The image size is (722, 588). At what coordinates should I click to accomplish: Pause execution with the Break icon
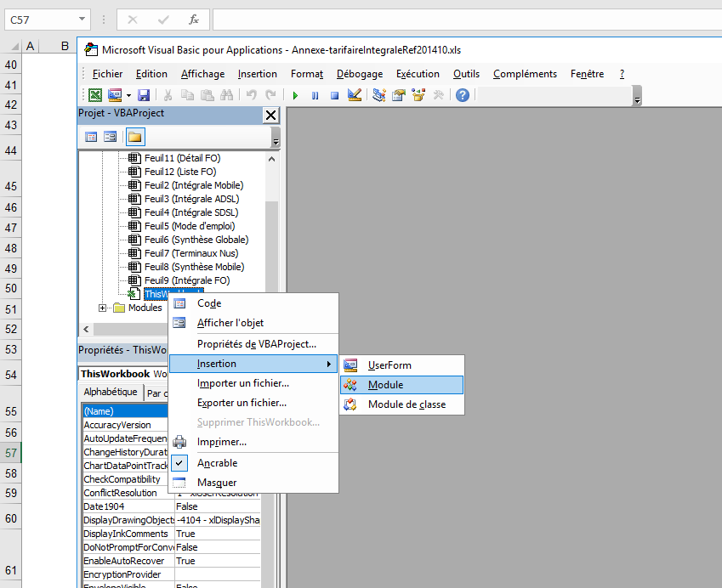pyautogui.click(x=316, y=95)
